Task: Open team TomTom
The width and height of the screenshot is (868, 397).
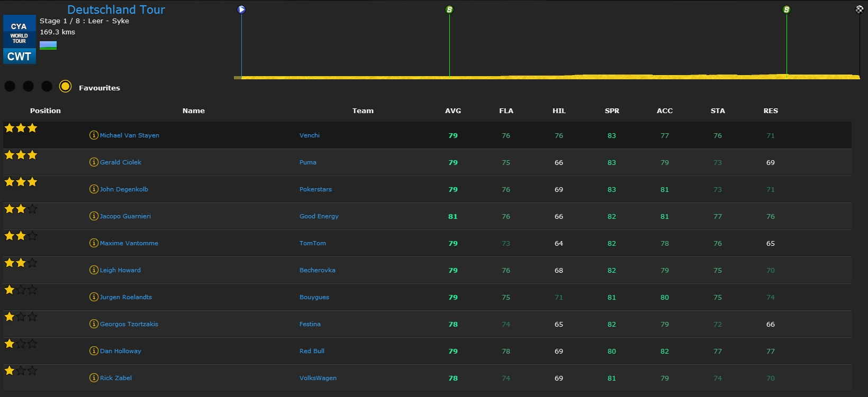Action: pos(313,243)
